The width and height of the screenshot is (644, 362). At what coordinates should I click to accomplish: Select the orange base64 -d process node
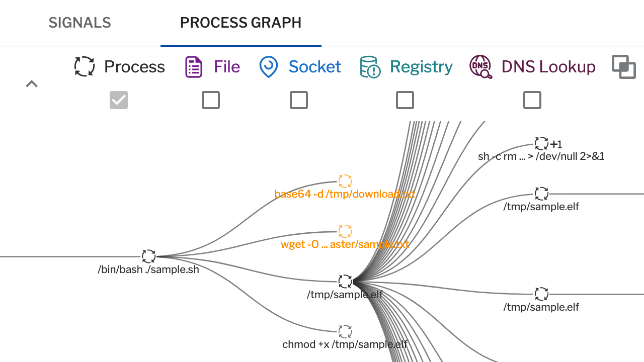click(x=345, y=181)
